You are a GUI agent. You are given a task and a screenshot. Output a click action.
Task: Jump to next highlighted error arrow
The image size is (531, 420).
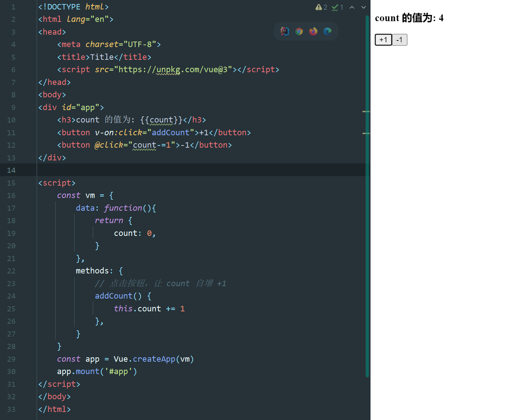click(363, 7)
